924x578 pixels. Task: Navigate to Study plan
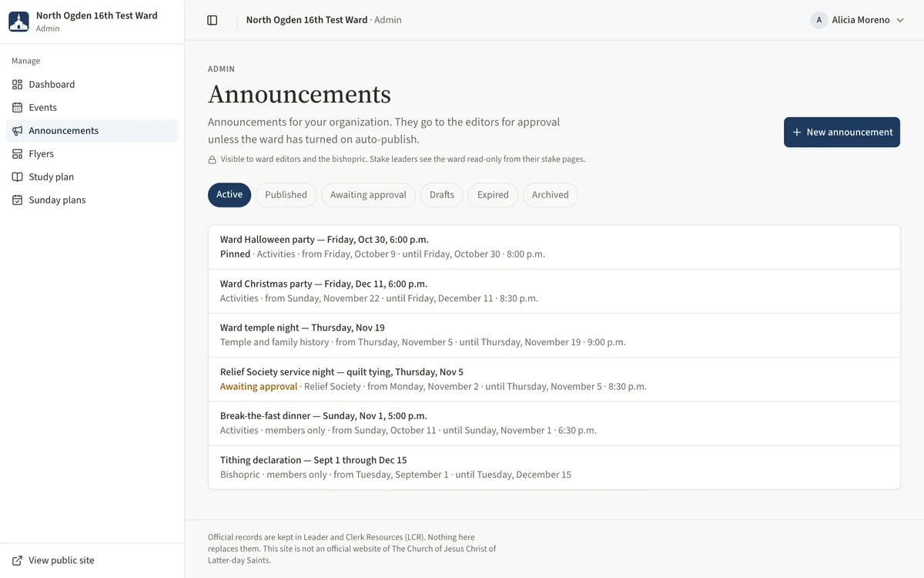[92, 177]
